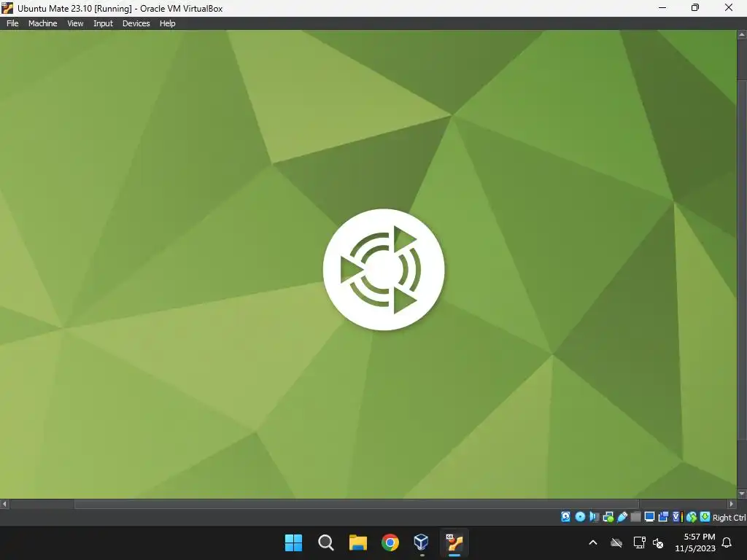The width and height of the screenshot is (747, 560).
Task: Click the Right Ctrl host key label
Action: tap(729, 518)
